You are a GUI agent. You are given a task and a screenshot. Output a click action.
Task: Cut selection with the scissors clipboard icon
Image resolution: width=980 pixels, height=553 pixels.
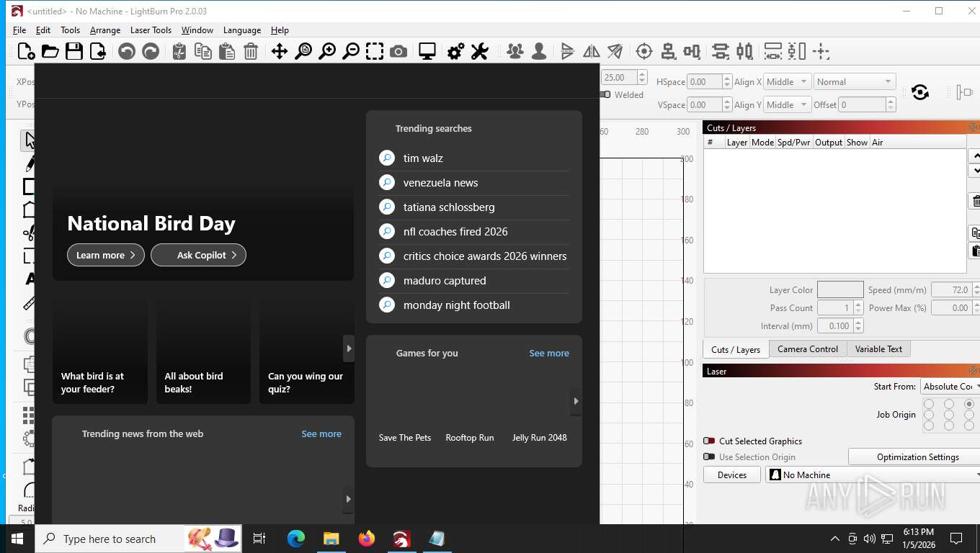tap(179, 51)
